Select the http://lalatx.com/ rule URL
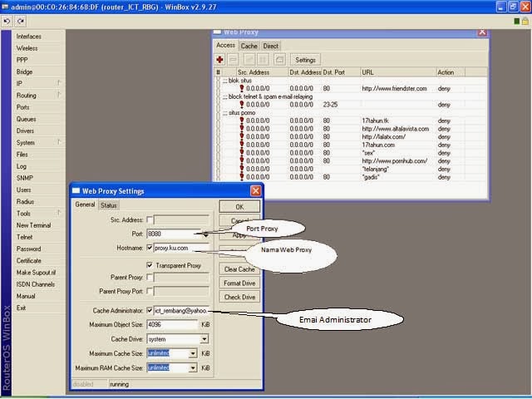The width and height of the screenshot is (532, 399). [x=384, y=136]
